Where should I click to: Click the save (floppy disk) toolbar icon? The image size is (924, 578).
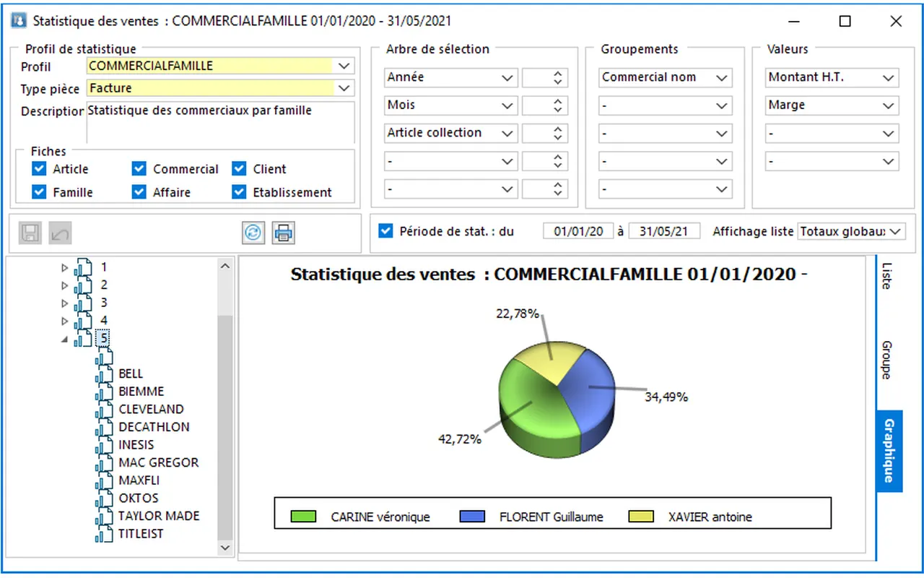click(30, 233)
